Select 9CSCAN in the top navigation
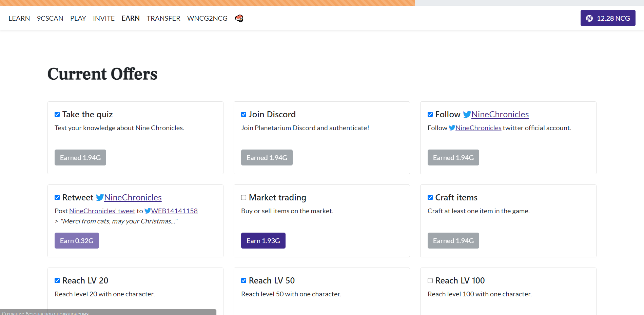Viewport: 644px width, 315px height. click(50, 18)
